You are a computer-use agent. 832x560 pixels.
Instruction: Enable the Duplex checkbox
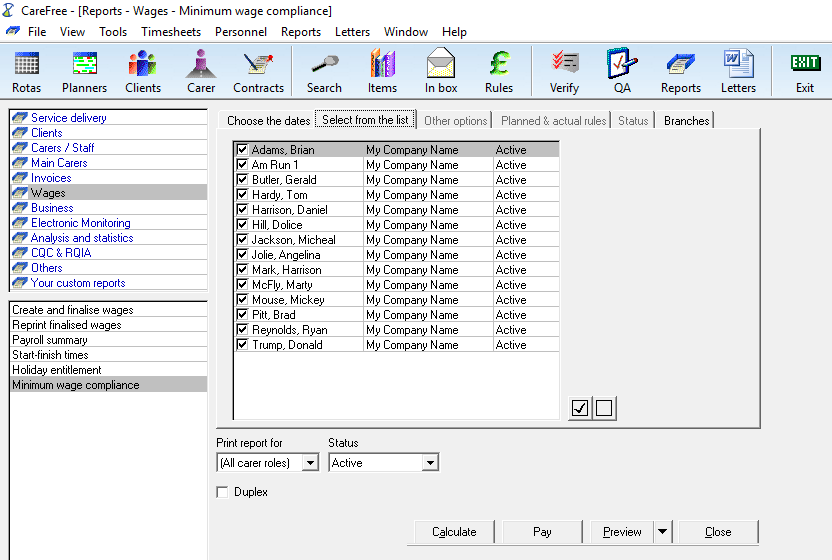222,492
